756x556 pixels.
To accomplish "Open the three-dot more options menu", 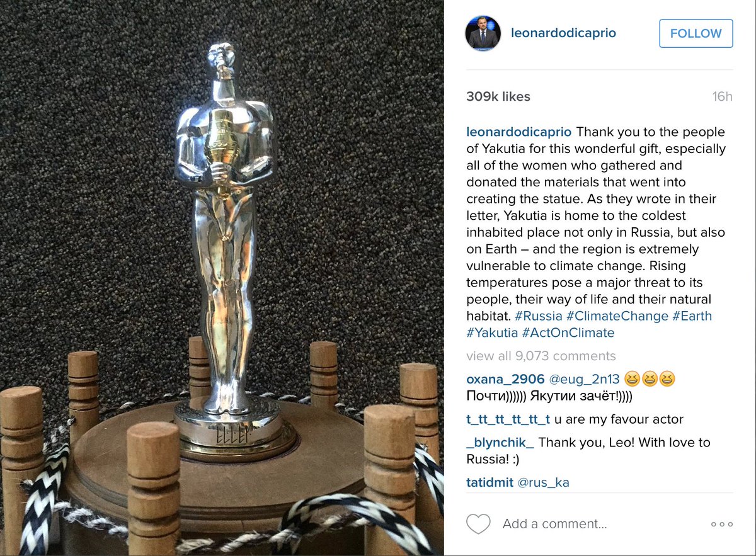I will coord(722,524).
